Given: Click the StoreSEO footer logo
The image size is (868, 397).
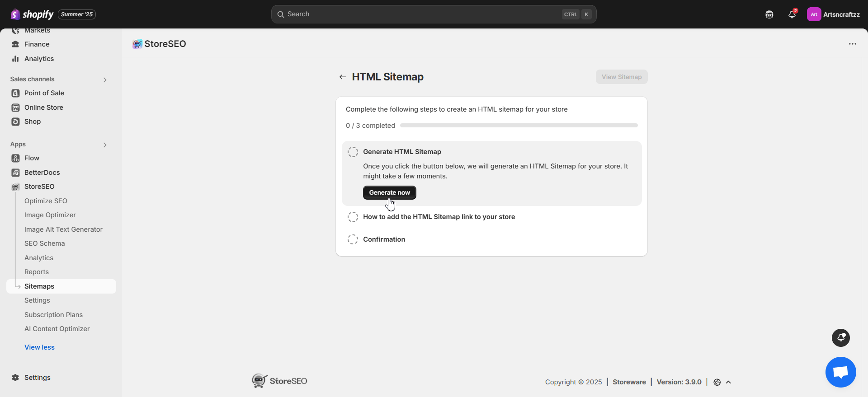Looking at the screenshot, I should pos(279,381).
